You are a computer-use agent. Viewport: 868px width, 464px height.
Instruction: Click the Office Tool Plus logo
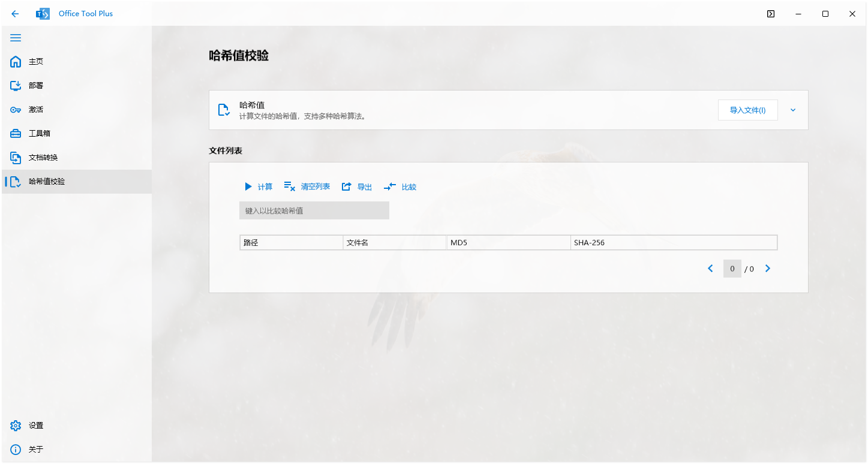point(43,13)
